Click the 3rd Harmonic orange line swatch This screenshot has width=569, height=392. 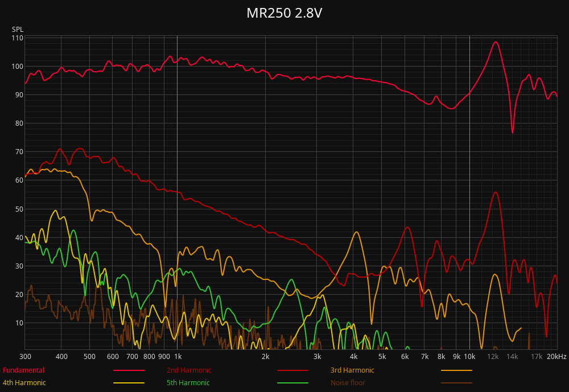(x=456, y=370)
